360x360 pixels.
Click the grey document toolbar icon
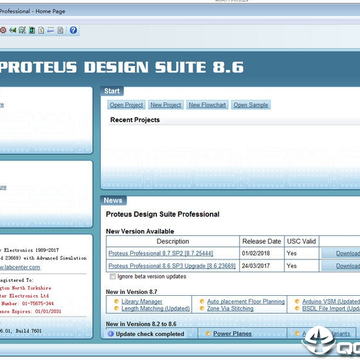tap(60, 30)
